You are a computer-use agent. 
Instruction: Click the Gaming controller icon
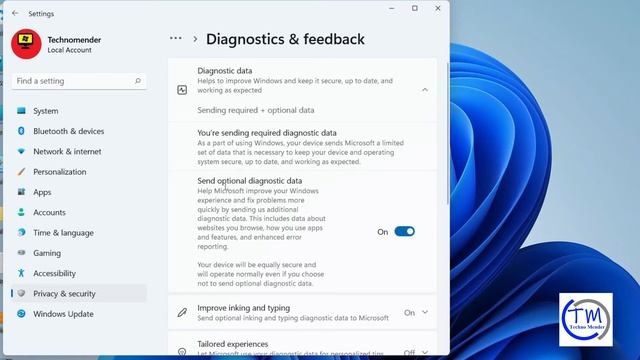(21, 253)
